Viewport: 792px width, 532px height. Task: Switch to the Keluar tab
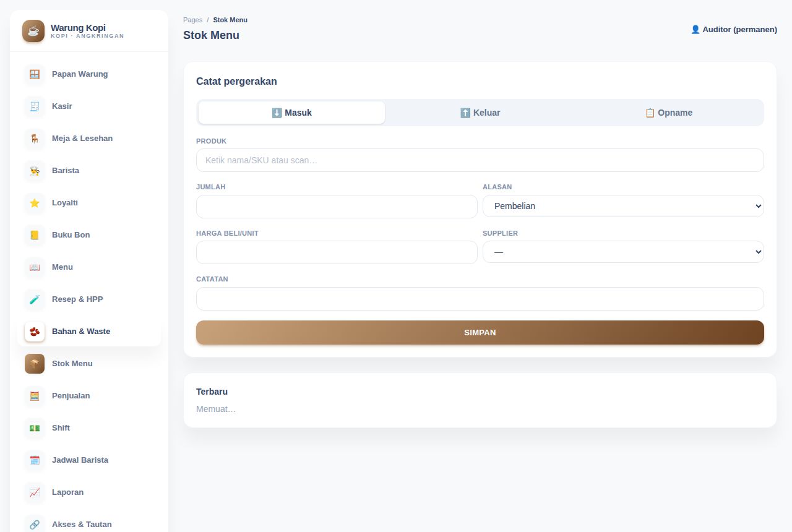[x=480, y=113]
